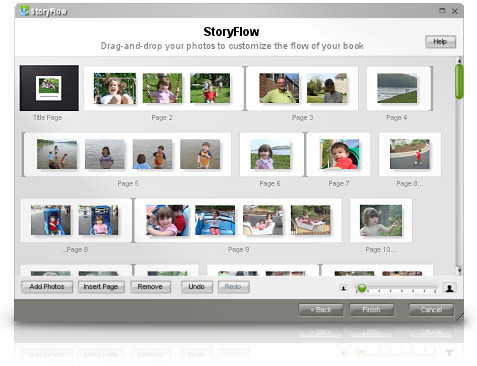Click the large thumbnail size icon
The image size is (477, 366).
449,288
